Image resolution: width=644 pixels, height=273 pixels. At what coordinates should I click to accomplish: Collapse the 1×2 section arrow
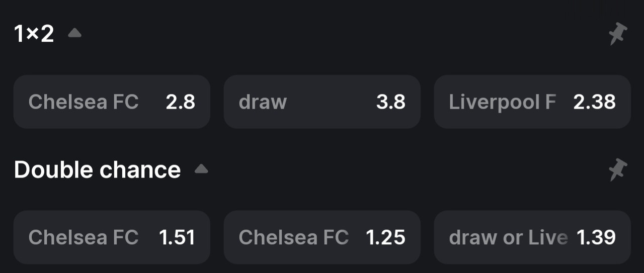pyautogui.click(x=74, y=33)
